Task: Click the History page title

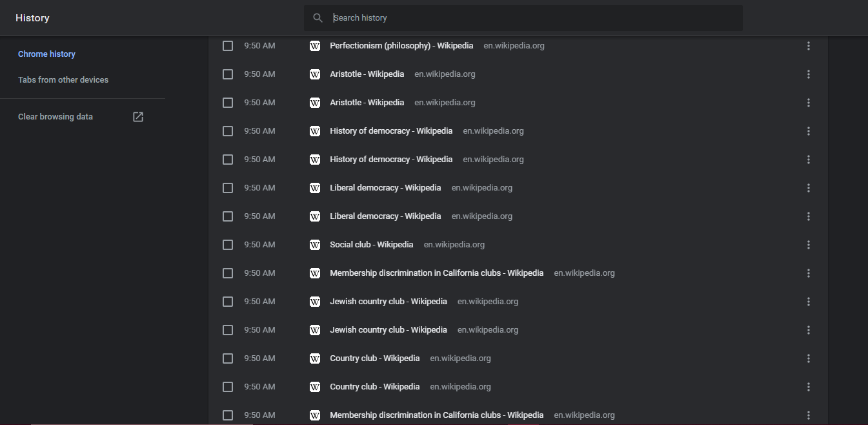Action: [32, 18]
